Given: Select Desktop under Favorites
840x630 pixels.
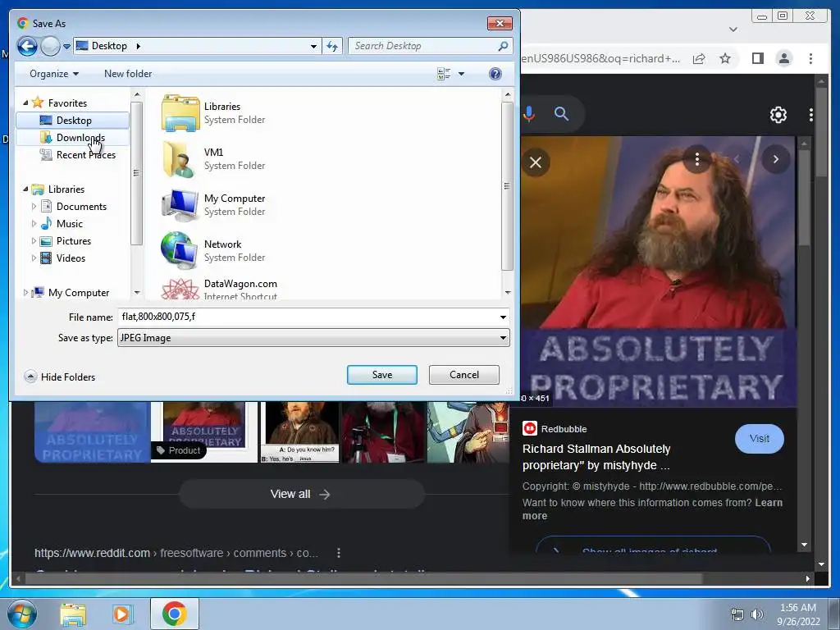Looking at the screenshot, I should coord(73,120).
